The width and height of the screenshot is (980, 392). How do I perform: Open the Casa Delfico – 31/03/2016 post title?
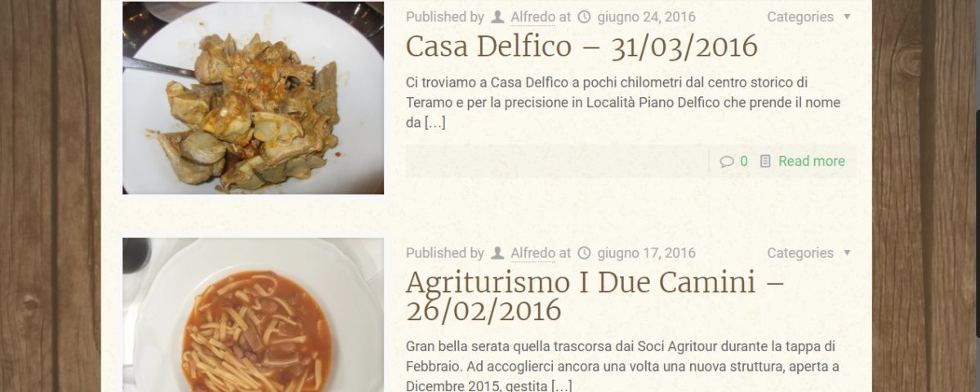(x=581, y=47)
